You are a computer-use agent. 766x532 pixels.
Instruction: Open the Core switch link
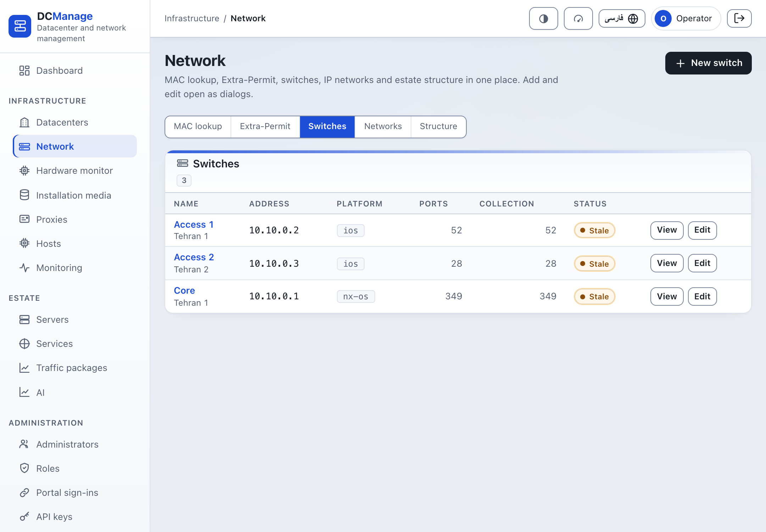click(x=184, y=290)
